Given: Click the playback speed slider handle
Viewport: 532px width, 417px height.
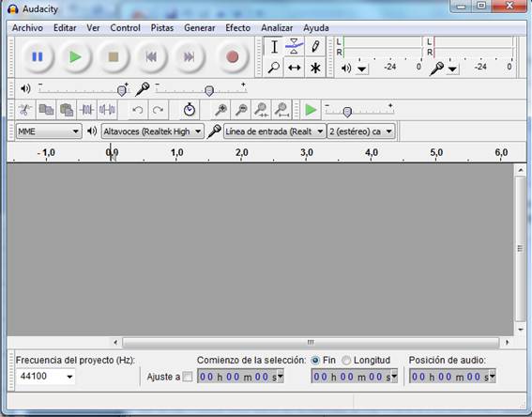Looking at the screenshot, I should click(347, 112).
